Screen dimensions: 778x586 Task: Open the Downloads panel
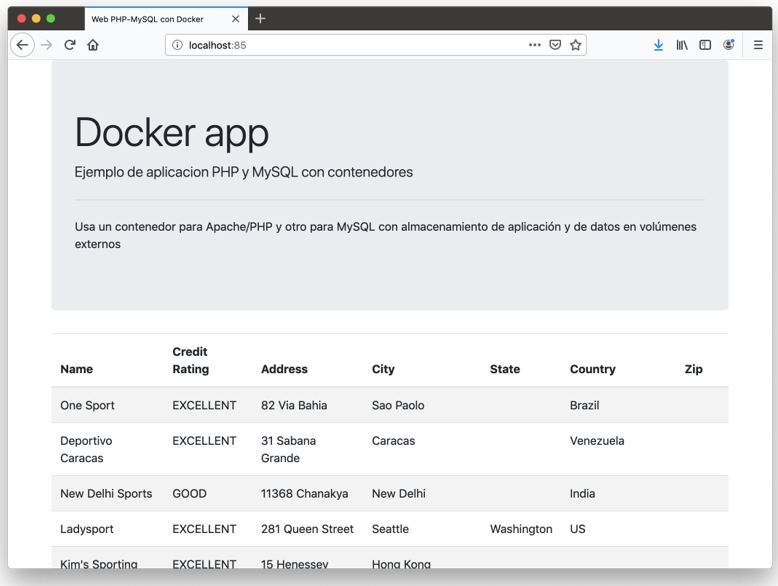(x=658, y=45)
